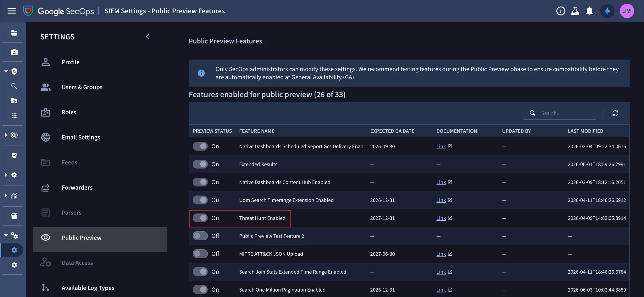Click the Forwarders arrow icon

click(x=46, y=188)
